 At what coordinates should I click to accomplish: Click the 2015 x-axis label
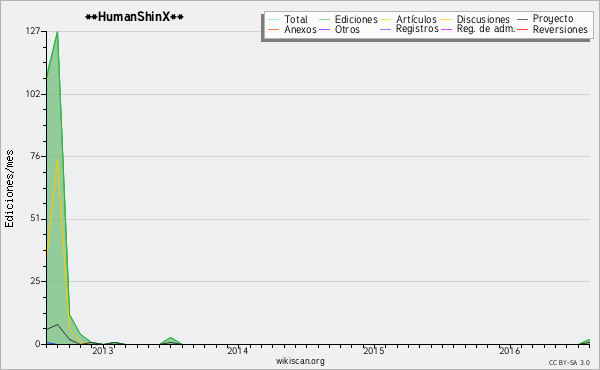point(373,351)
